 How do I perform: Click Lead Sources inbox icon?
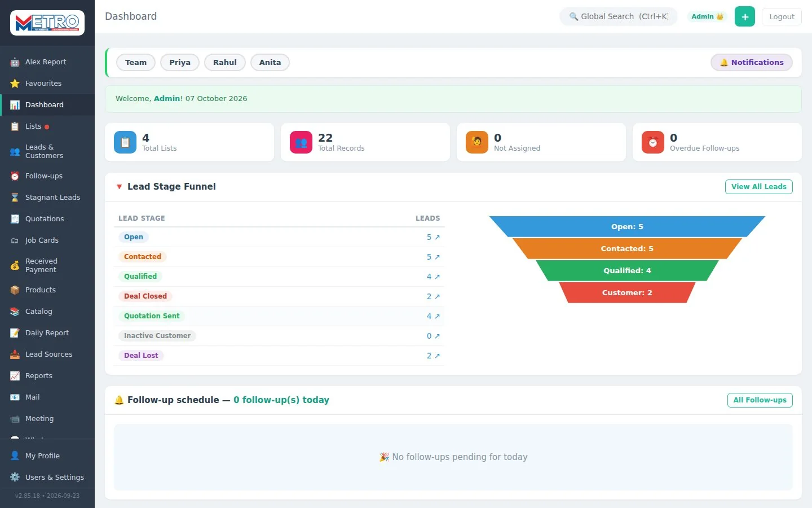(15, 354)
